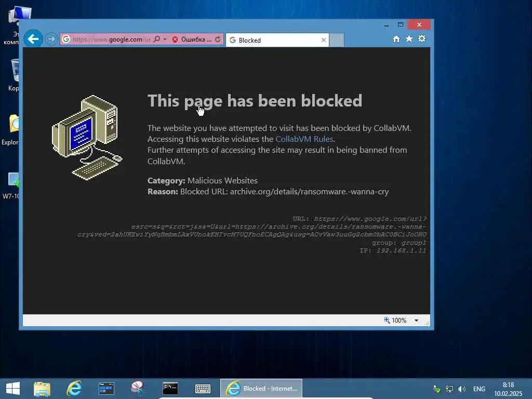Open the Home page icon

click(396, 39)
